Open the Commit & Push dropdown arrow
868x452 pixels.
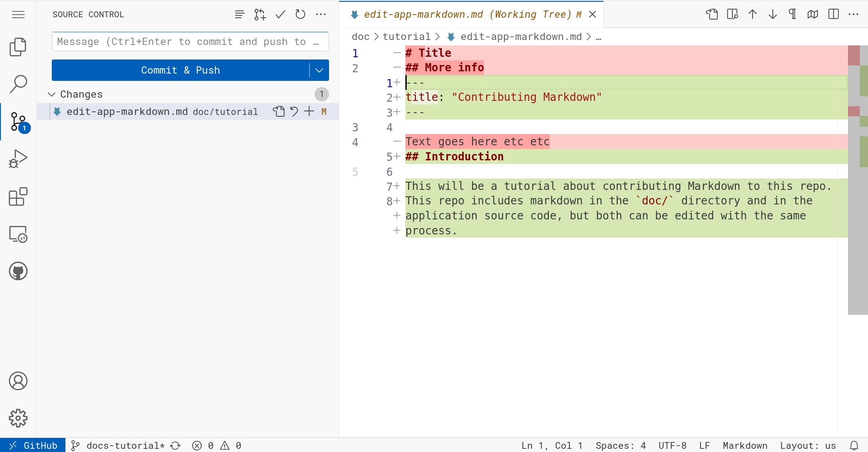click(x=319, y=70)
